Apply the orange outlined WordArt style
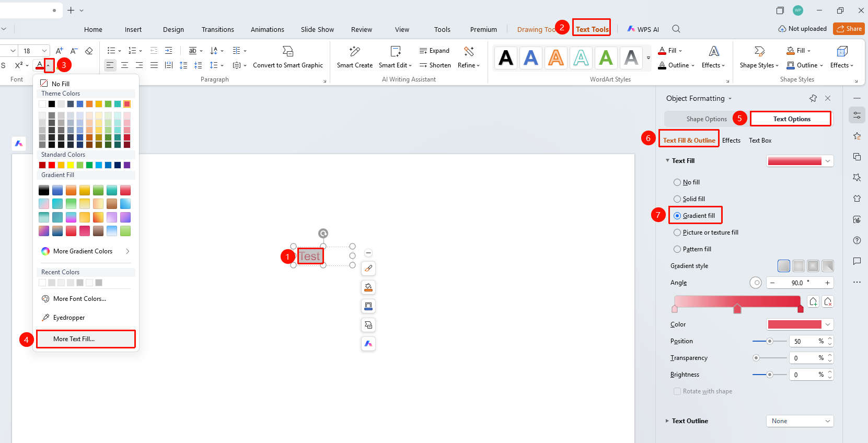 coord(556,57)
